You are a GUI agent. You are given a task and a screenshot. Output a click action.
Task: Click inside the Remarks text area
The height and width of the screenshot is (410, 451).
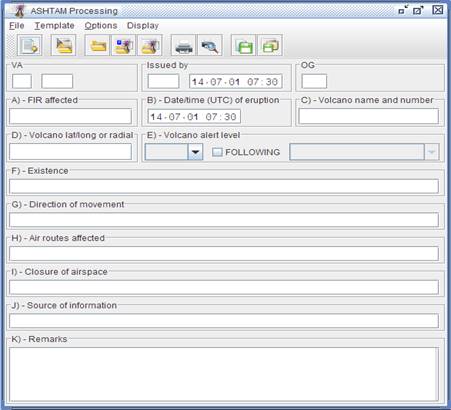pyautogui.click(x=224, y=374)
